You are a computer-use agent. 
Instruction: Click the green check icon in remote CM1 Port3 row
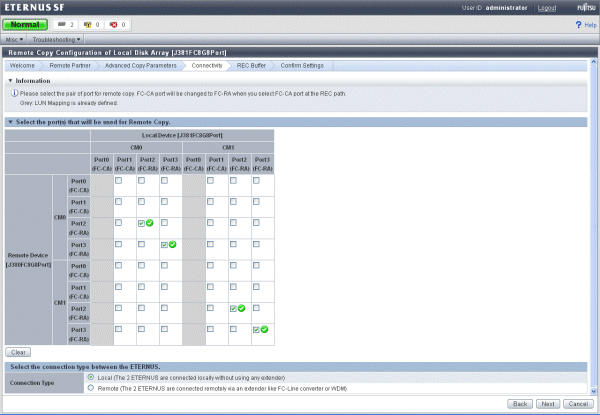(264, 329)
